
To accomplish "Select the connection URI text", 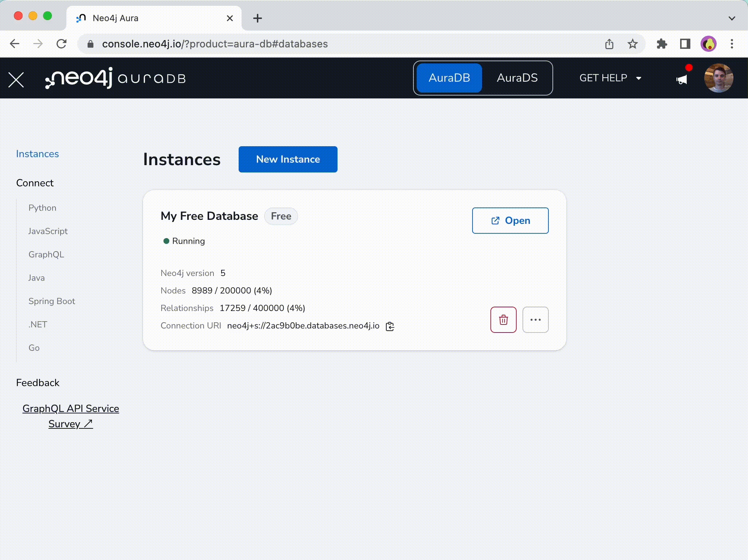I will 303,326.
